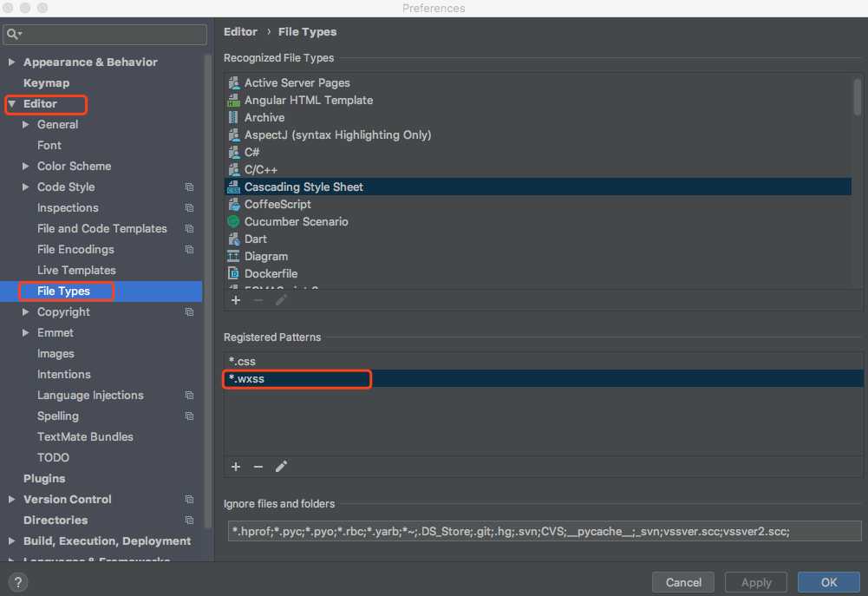Open the Plugins settings page
Screen dimensions: 868x596
click(x=44, y=479)
